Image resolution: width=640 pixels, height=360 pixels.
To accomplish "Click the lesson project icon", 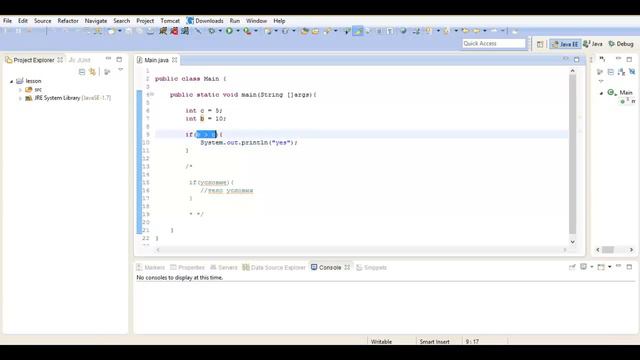I will tap(20, 81).
